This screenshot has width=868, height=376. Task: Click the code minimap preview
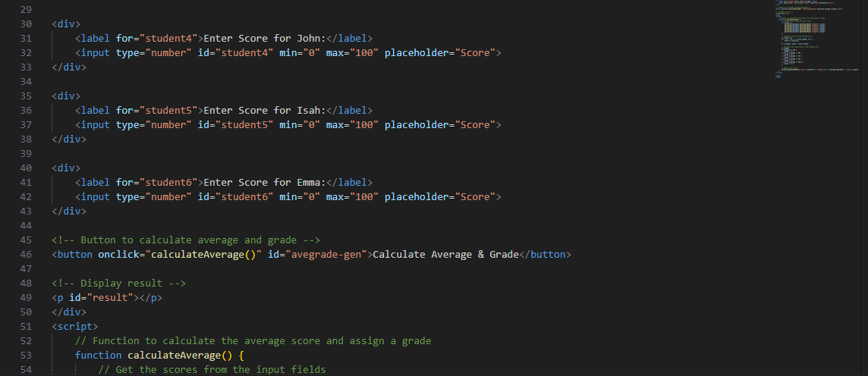pos(818,39)
